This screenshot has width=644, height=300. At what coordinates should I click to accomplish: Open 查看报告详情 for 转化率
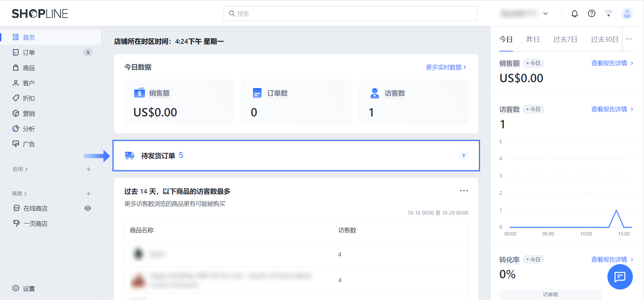pos(612,260)
